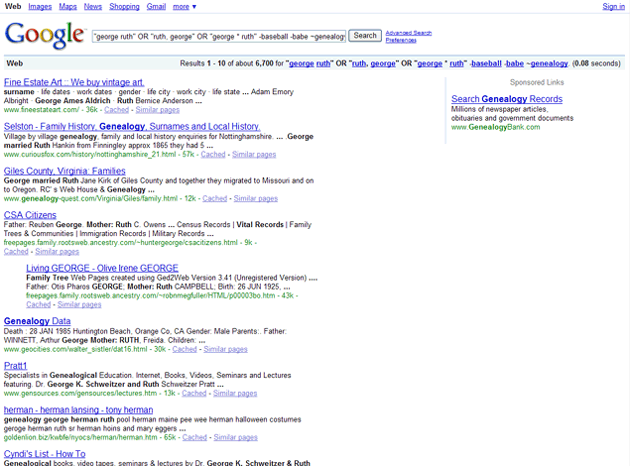This screenshot has height=466, width=630.
Task: Expand the 'more' dropdown menu
Action: pos(184,6)
